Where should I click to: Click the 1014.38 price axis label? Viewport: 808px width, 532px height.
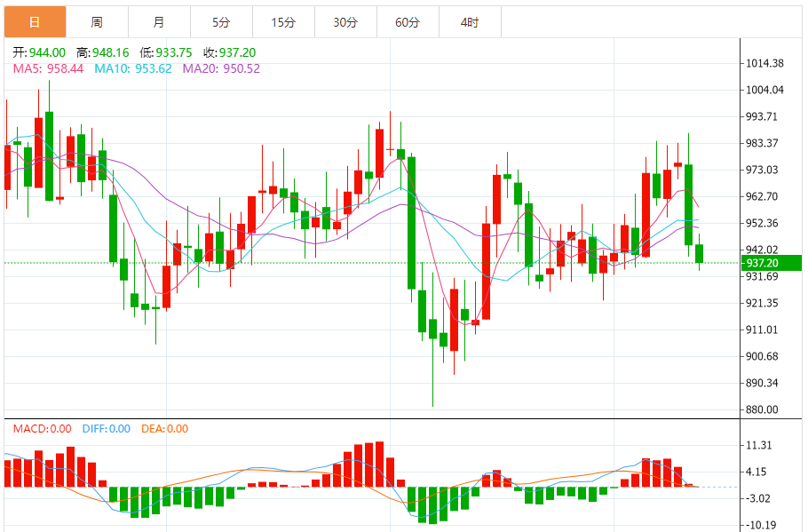pyautogui.click(x=764, y=63)
